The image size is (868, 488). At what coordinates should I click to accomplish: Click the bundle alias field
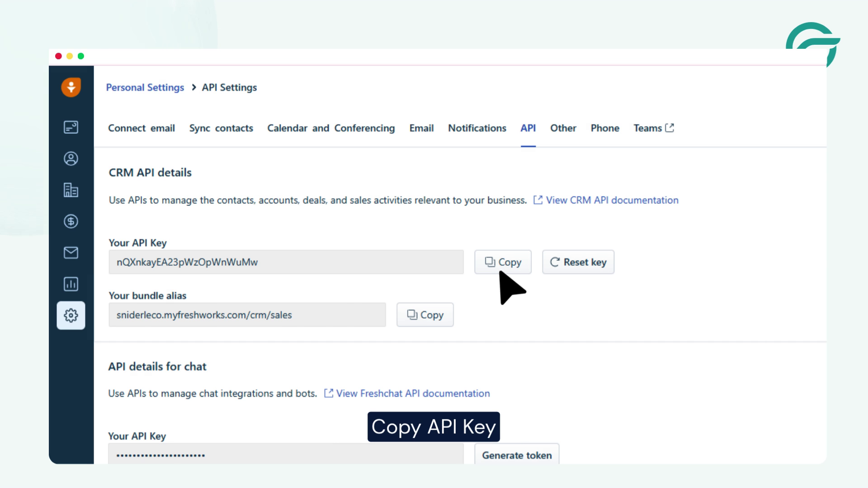pos(247,315)
